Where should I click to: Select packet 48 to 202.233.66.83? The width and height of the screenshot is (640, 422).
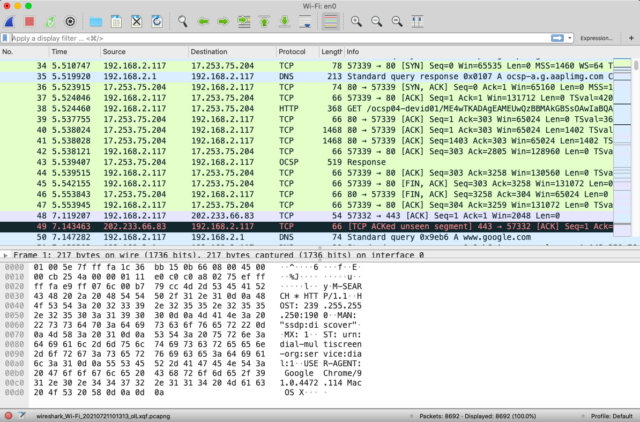click(307, 215)
